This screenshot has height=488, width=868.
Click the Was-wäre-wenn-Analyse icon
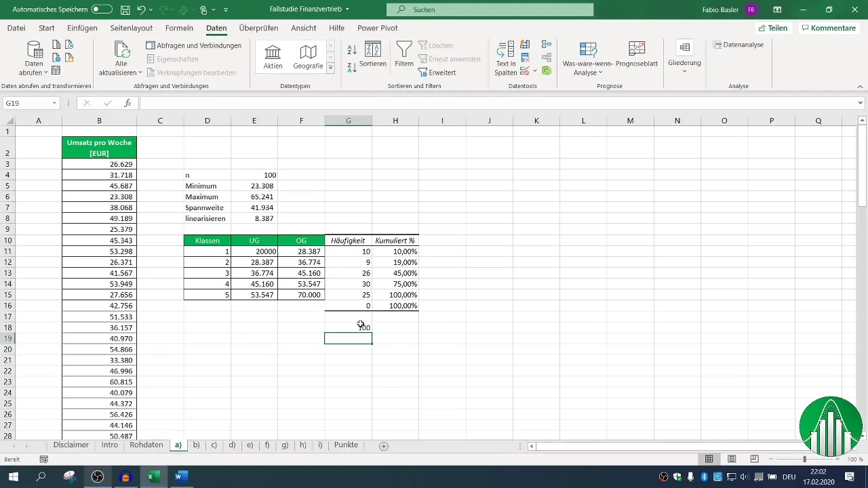(x=588, y=49)
